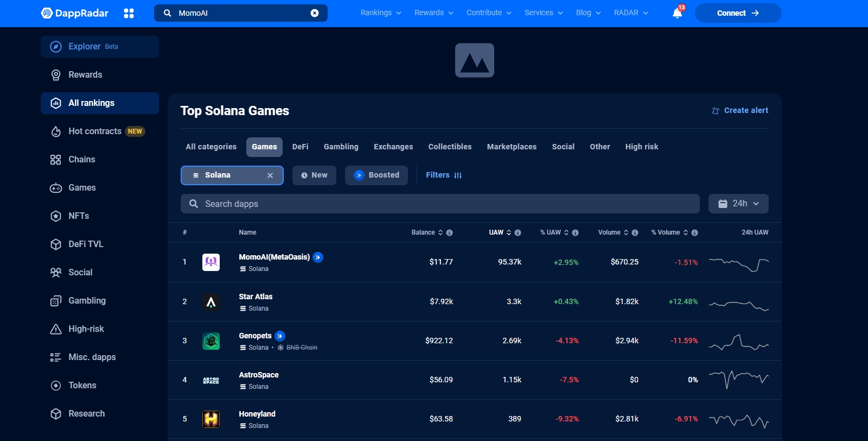Click the UAW column info icon

(518, 233)
